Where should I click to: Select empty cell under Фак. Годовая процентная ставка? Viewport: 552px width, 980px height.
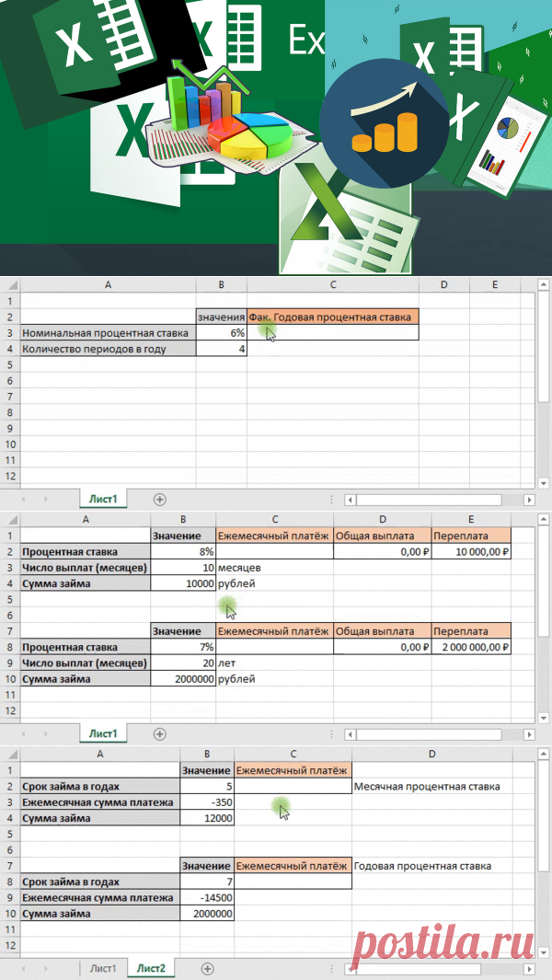[332, 333]
